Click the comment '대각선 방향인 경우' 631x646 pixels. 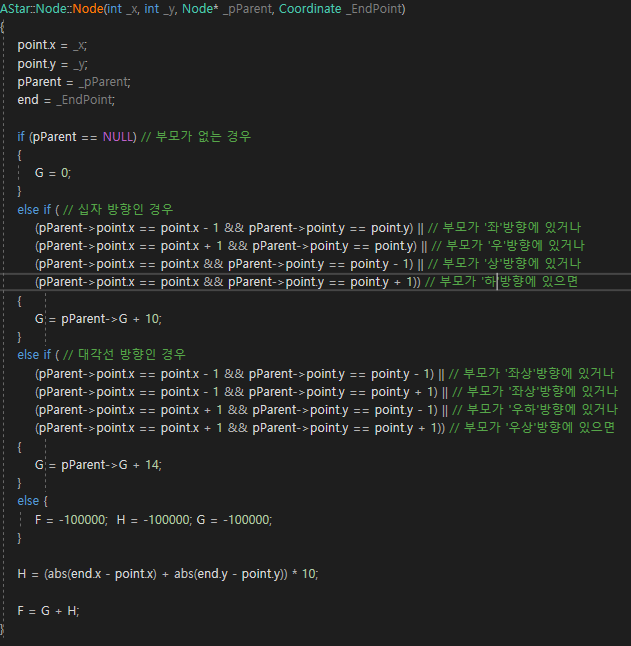(x=132, y=355)
